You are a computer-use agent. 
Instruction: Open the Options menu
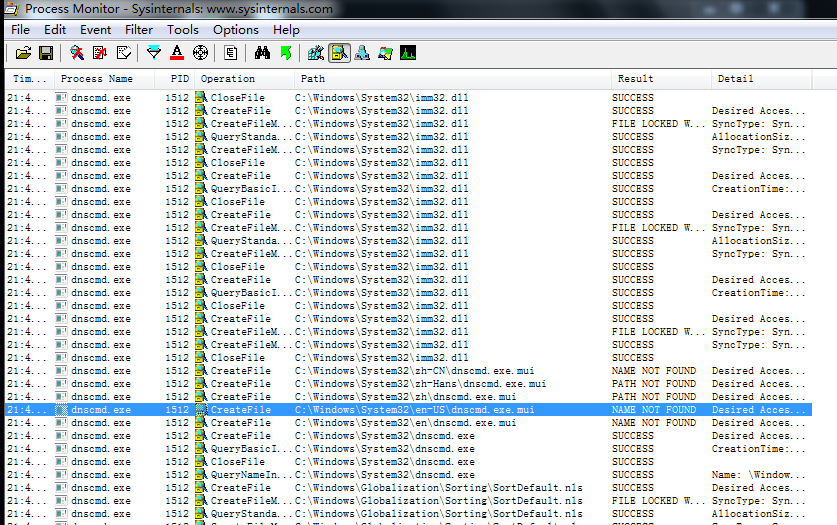tap(235, 30)
